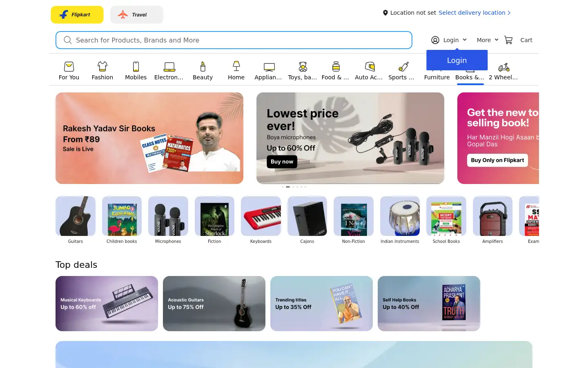
Task: Open the Microphones category thumbnail
Action: [x=168, y=216]
